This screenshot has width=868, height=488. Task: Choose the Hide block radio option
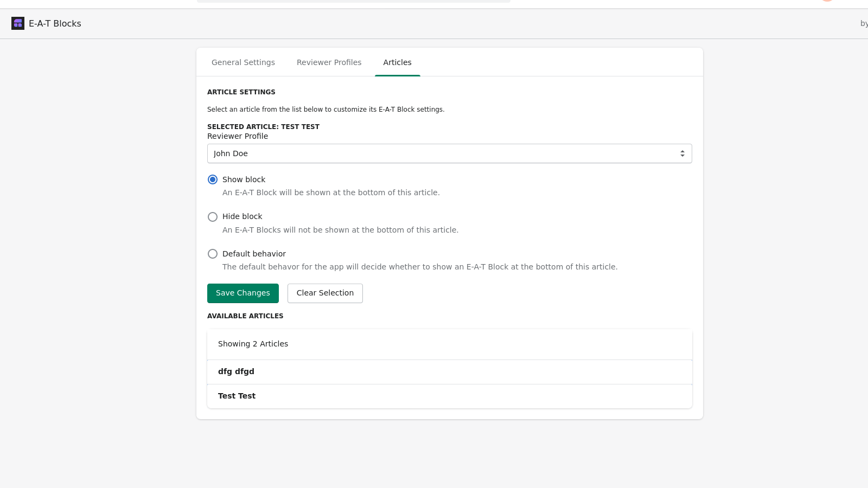(213, 217)
